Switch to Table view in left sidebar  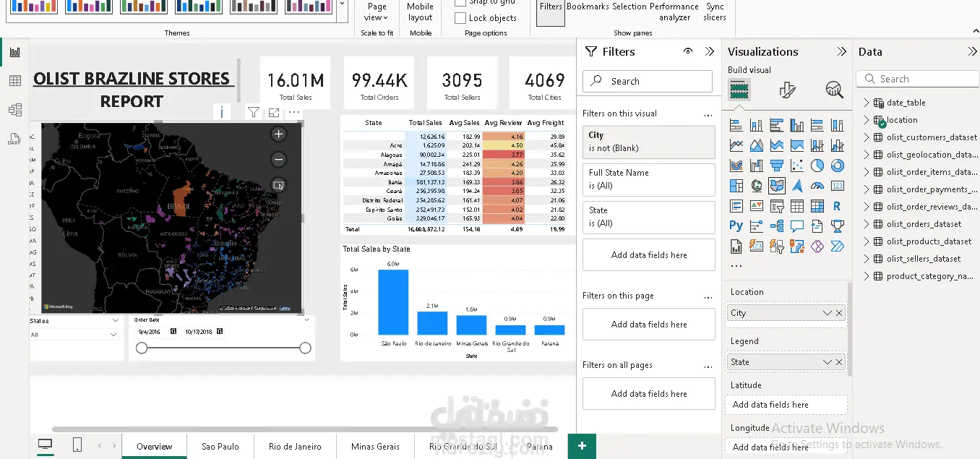[x=14, y=81]
